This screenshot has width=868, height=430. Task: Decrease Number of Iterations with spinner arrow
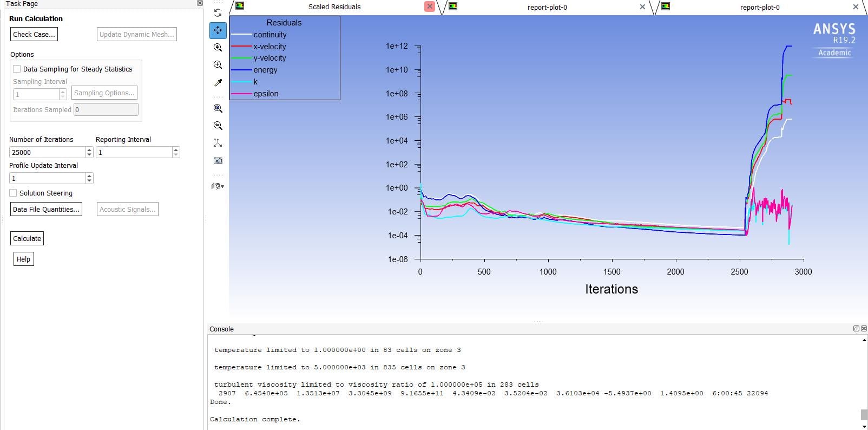(89, 155)
